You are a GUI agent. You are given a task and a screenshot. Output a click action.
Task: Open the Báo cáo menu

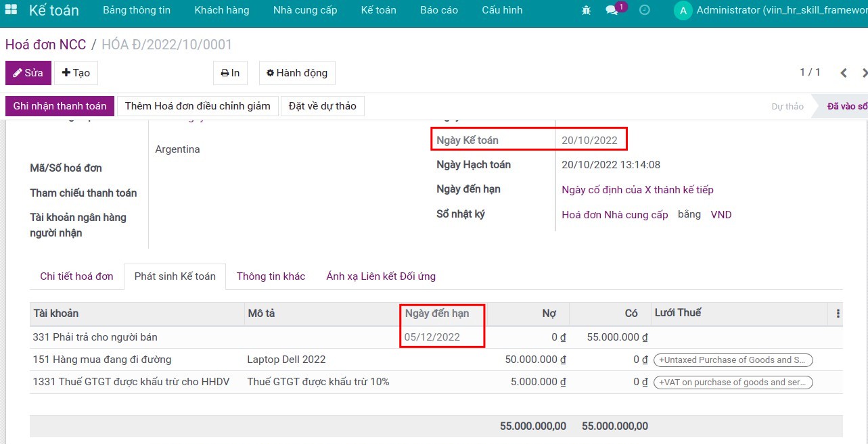click(x=438, y=10)
